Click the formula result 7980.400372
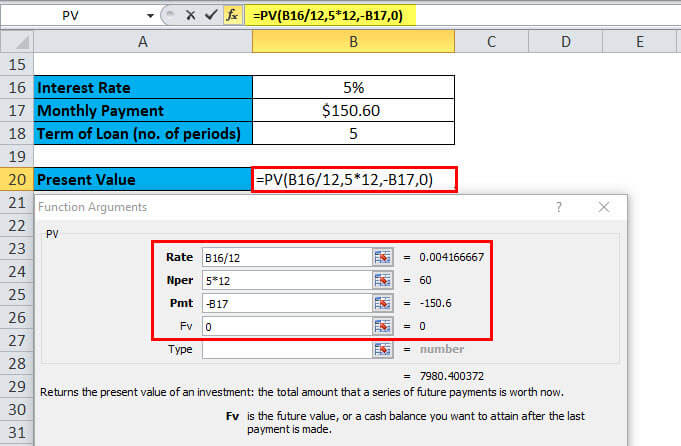 coord(452,376)
